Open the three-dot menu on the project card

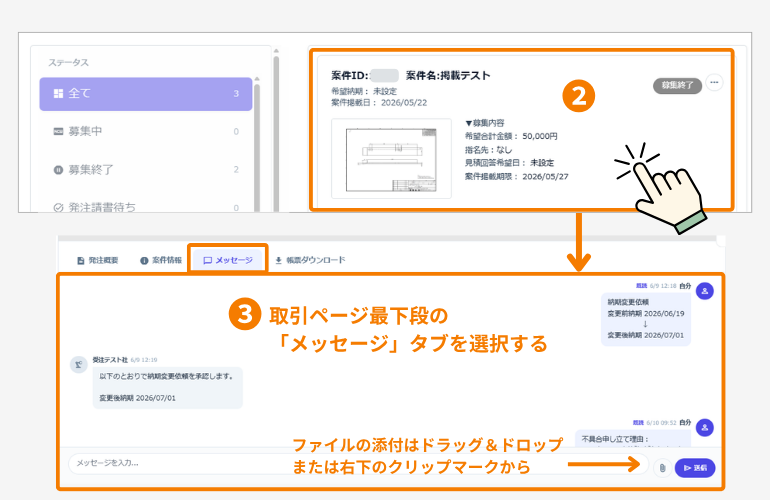[x=714, y=83]
